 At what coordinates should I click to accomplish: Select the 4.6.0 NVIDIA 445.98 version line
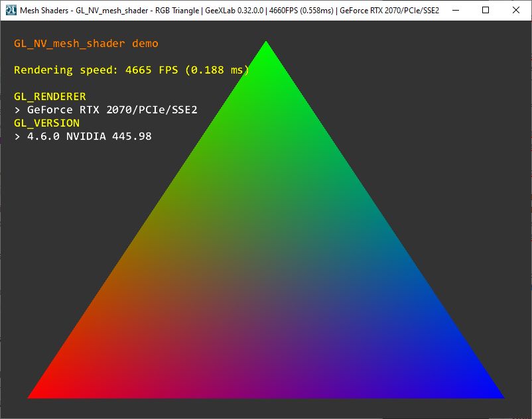click(x=83, y=137)
